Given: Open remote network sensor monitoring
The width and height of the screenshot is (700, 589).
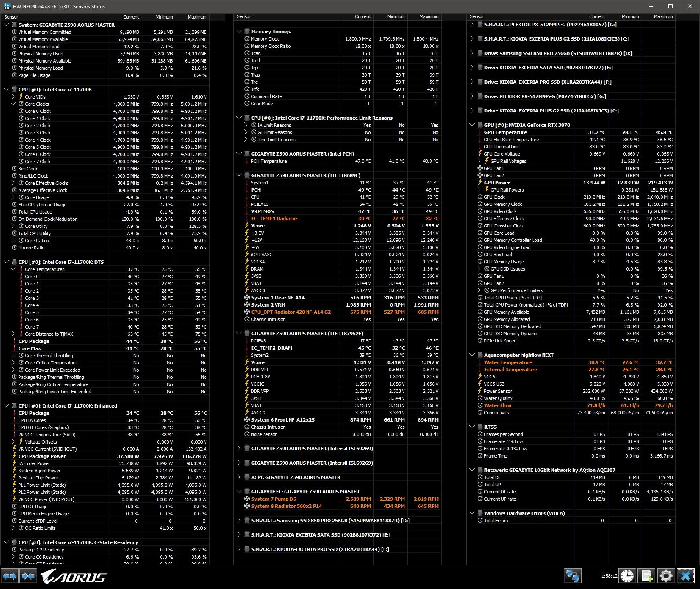Looking at the screenshot, I should (573, 576).
